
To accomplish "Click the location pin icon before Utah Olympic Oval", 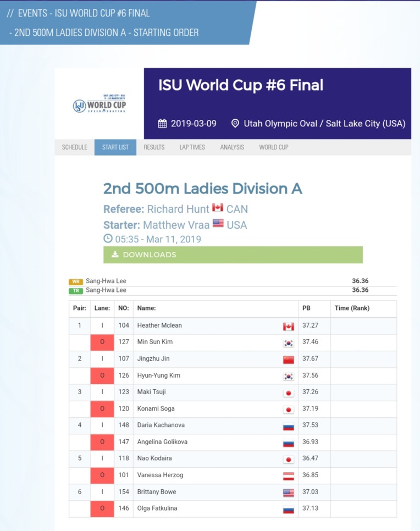I will pyautogui.click(x=235, y=123).
